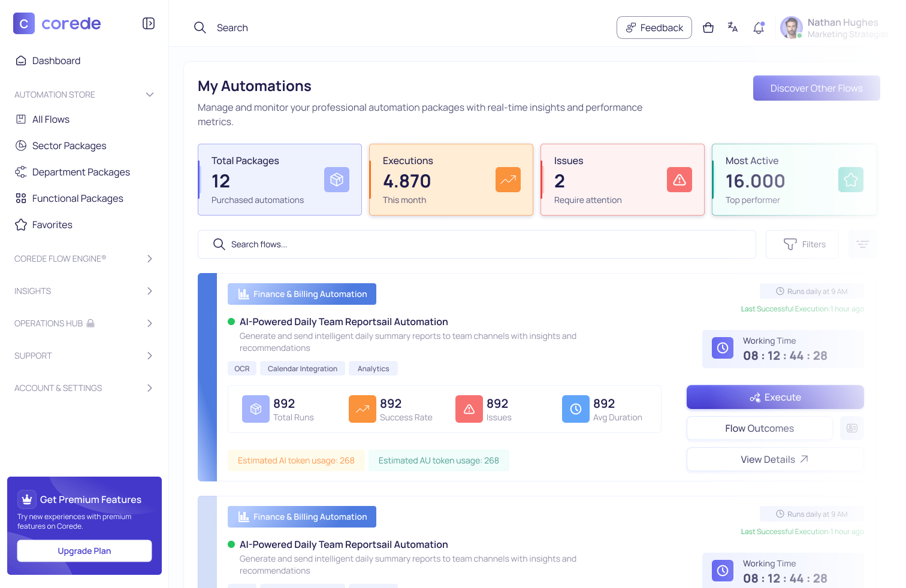The width and height of the screenshot is (906, 588).
Task: Click first Last Successful Execution text
Action: point(802,309)
